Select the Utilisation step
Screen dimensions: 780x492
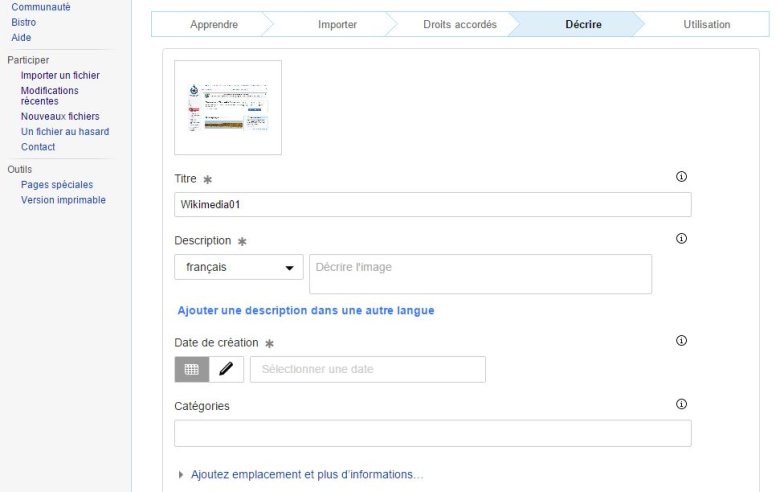(706, 24)
